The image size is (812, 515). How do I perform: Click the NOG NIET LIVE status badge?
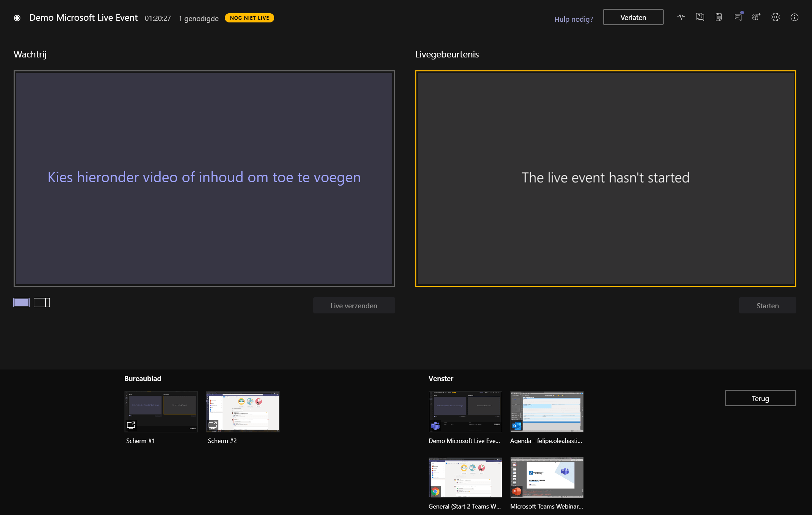pos(249,18)
